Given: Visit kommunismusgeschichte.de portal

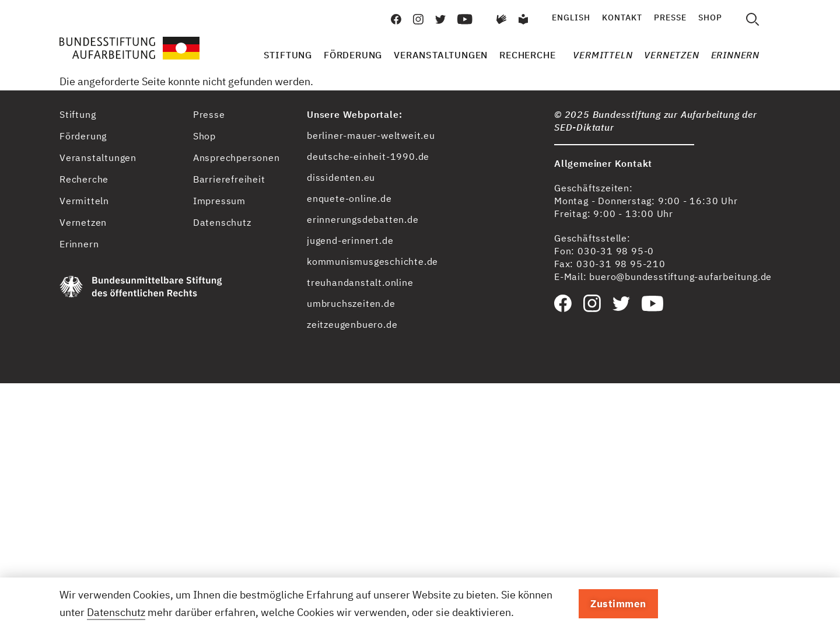Looking at the screenshot, I should (x=372, y=261).
